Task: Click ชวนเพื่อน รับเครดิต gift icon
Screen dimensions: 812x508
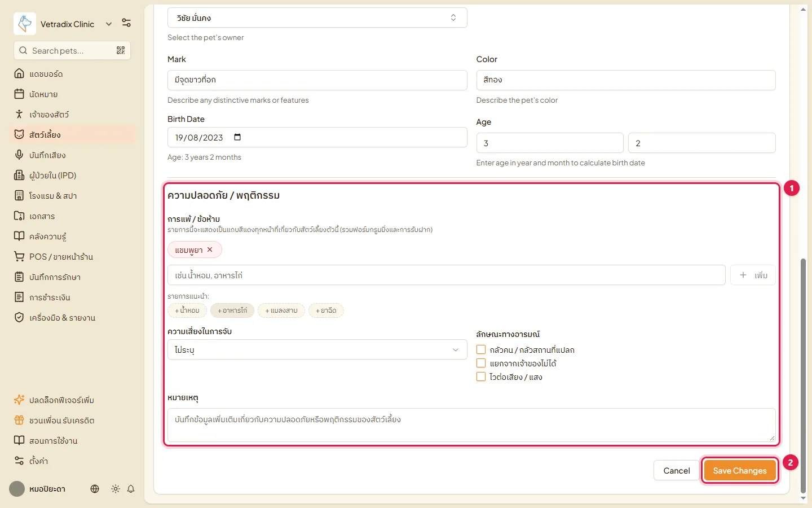Action: click(x=19, y=420)
